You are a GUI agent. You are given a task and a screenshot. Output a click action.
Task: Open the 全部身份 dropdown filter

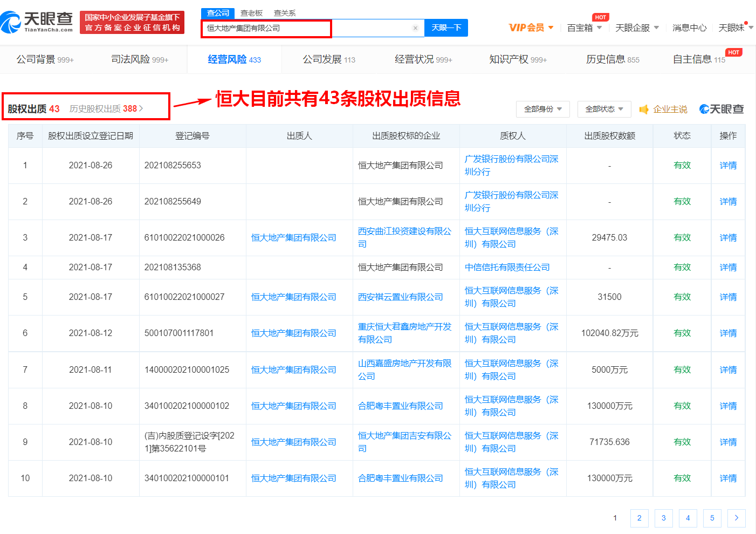[543, 109]
